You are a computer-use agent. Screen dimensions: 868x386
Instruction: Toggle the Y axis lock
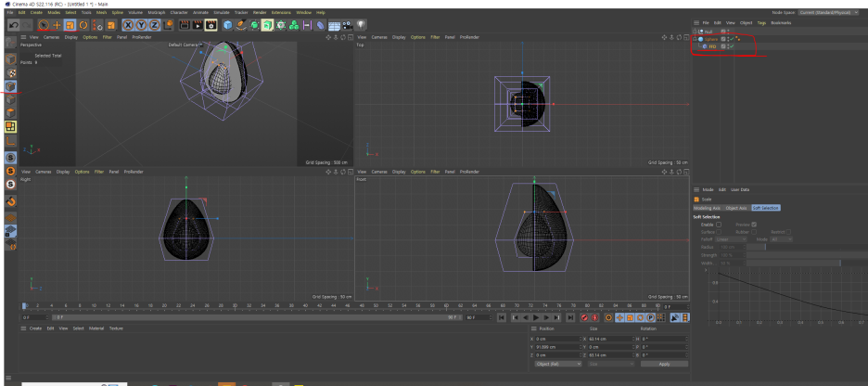click(142, 25)
